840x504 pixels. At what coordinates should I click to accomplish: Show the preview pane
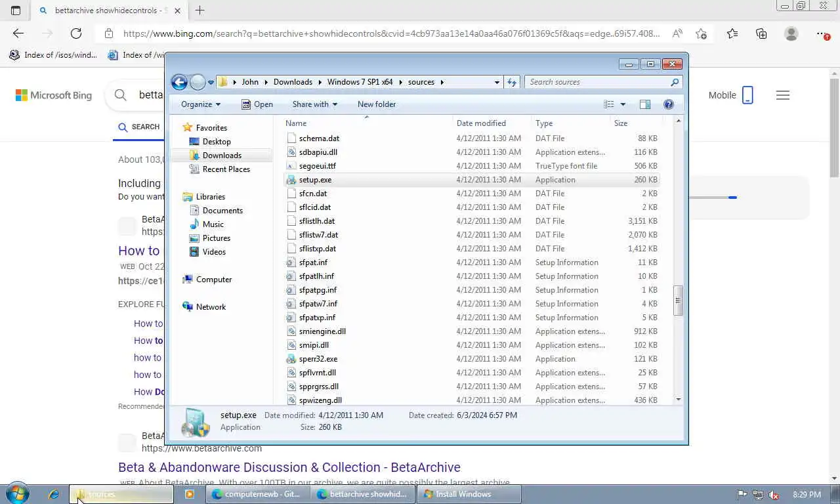[x=645, y=104]
